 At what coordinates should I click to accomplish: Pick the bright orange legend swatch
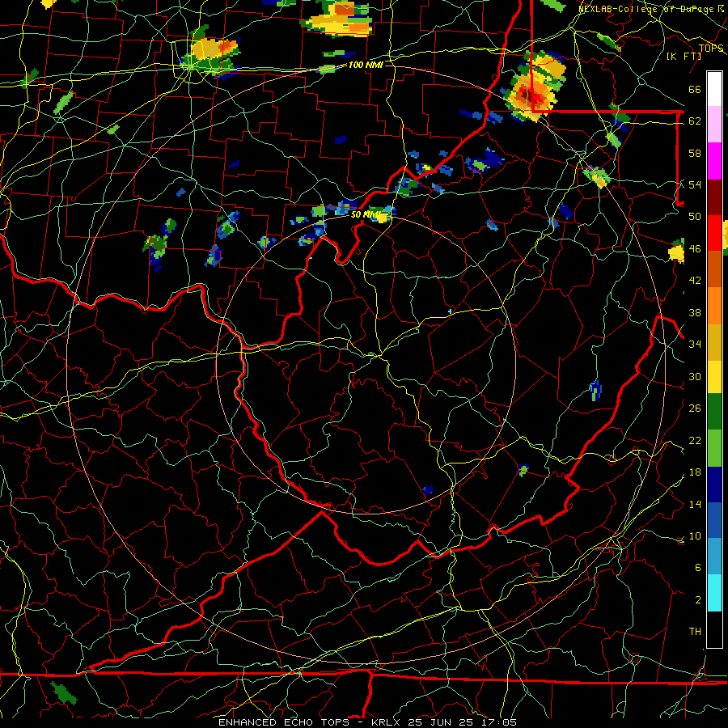(714, 306)
